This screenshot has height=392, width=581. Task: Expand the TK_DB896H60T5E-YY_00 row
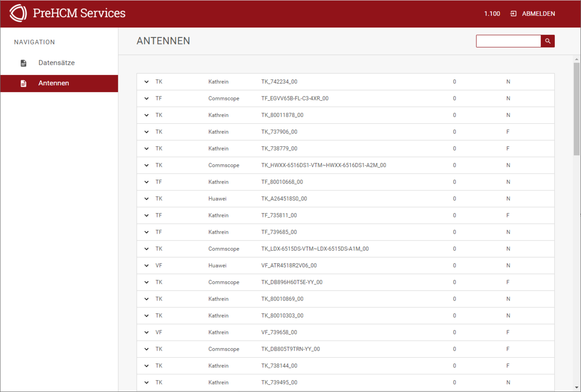(x=146, y=282)
